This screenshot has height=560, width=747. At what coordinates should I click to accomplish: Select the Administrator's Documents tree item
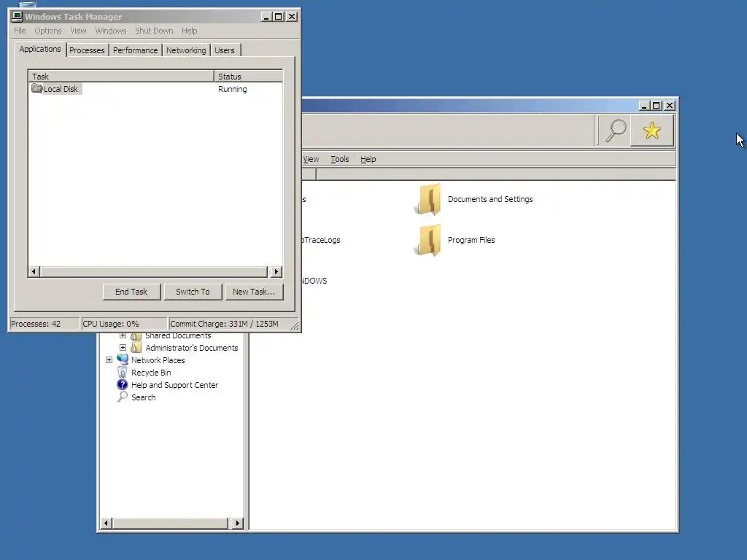[x=192, y=348]
